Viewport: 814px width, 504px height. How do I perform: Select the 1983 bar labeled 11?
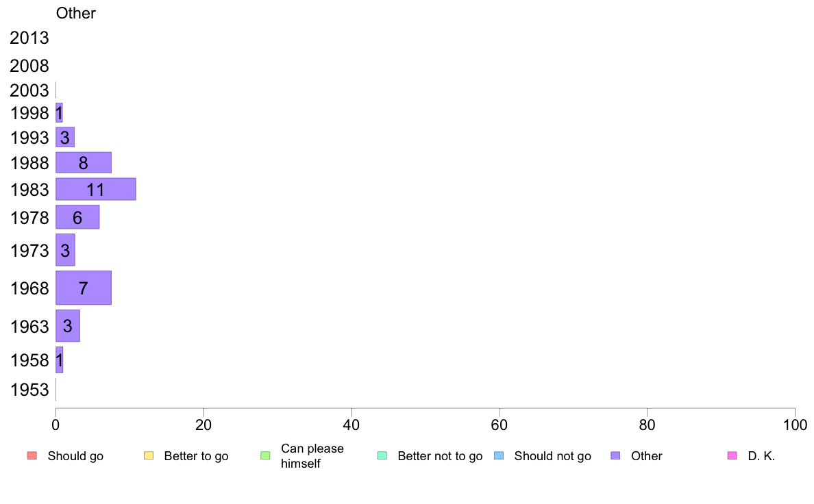(x=96, y=189)
